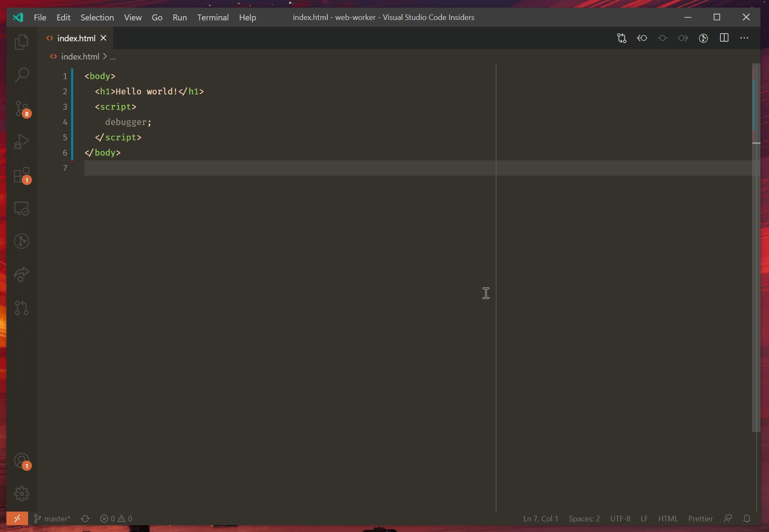Open the Explorer sidebar
The image size is (769, 532).
click(21, 42)
